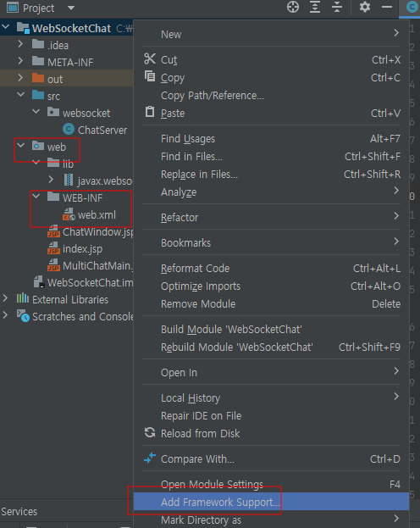Screen dimensions: 420x528
Task: Expand the .idea folder
Action: click(x=20, y=44)
